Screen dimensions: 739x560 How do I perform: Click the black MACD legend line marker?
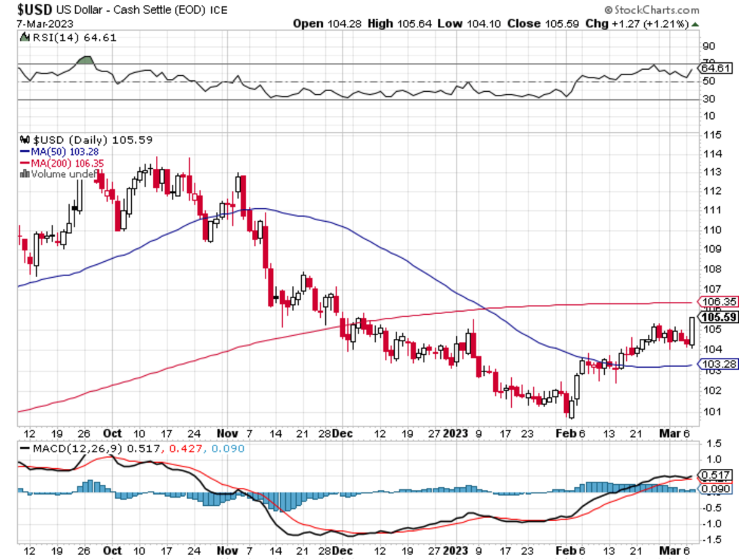tap(25, 448)
